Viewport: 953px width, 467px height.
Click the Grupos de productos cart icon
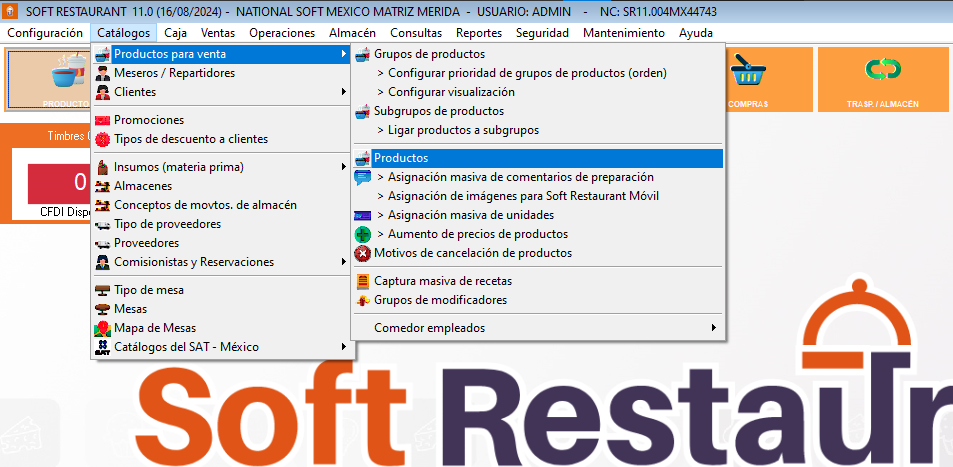tap(362, 54)
